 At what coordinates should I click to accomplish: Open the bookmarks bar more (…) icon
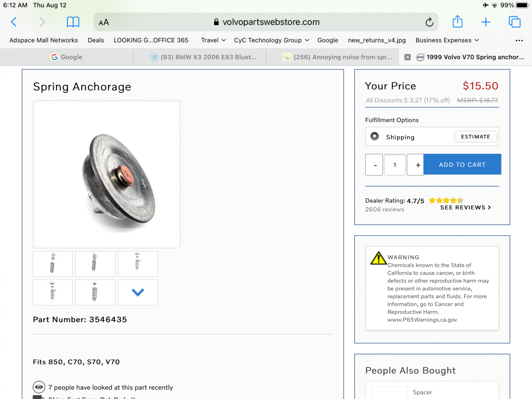(x=519, y=40)
